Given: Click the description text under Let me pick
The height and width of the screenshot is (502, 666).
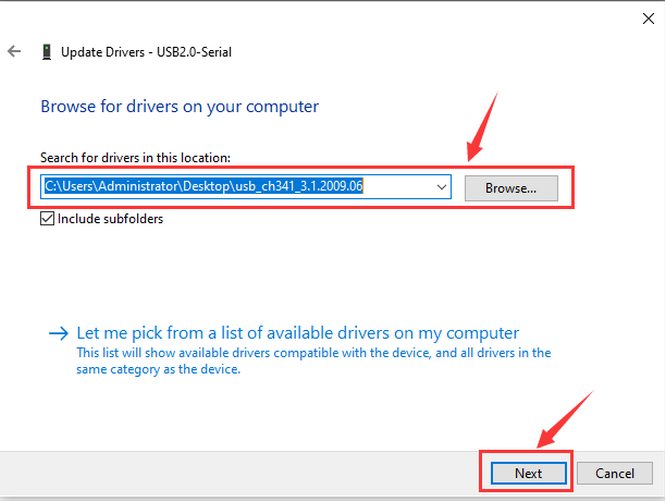Looking at the screenshot, I should (x=313, y=361).
